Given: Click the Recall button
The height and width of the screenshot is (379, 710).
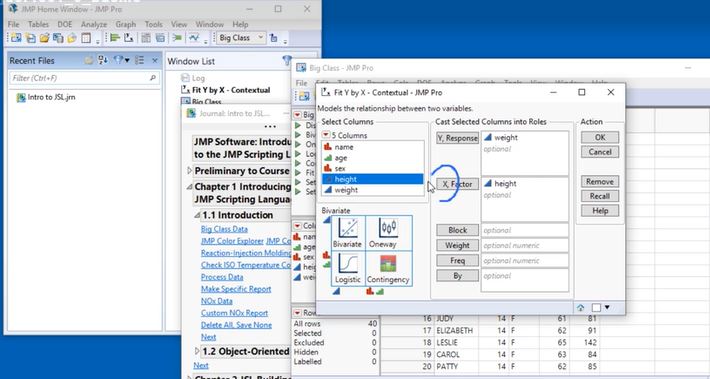Looking at the screenshot, I should [x=600, y=197].
